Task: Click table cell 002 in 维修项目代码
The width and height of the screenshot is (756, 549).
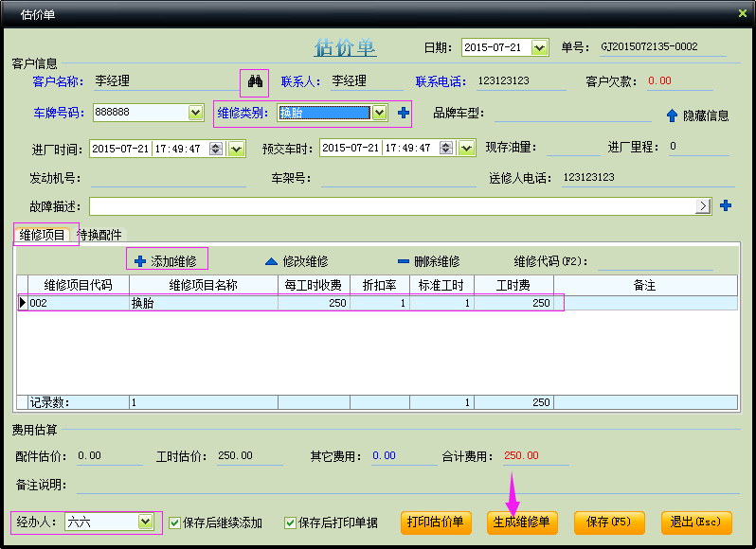Action: [x=79, y=303]
